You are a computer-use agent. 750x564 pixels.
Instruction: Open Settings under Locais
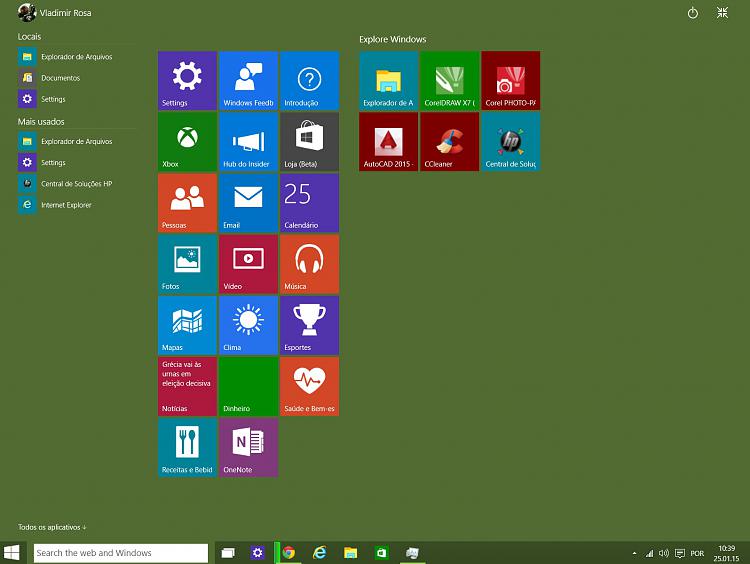42,99
